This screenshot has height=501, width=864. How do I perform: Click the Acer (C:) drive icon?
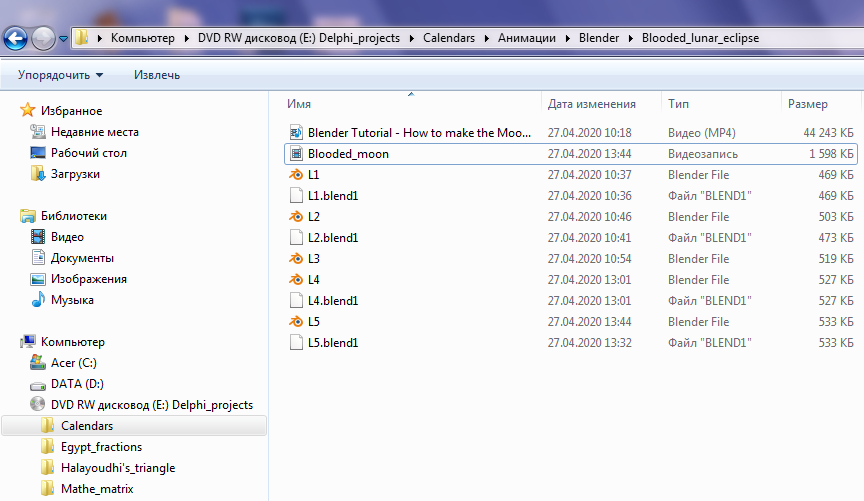(37, 363)
